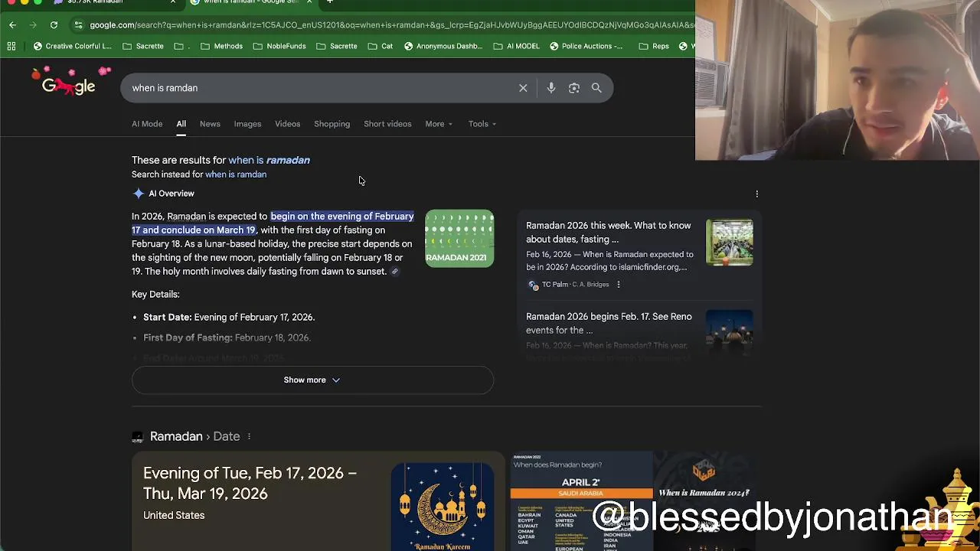Open TC Palm article thumbnail image
Image resolution: width=980 pixels, height=551 pixels.
point(729,243)
